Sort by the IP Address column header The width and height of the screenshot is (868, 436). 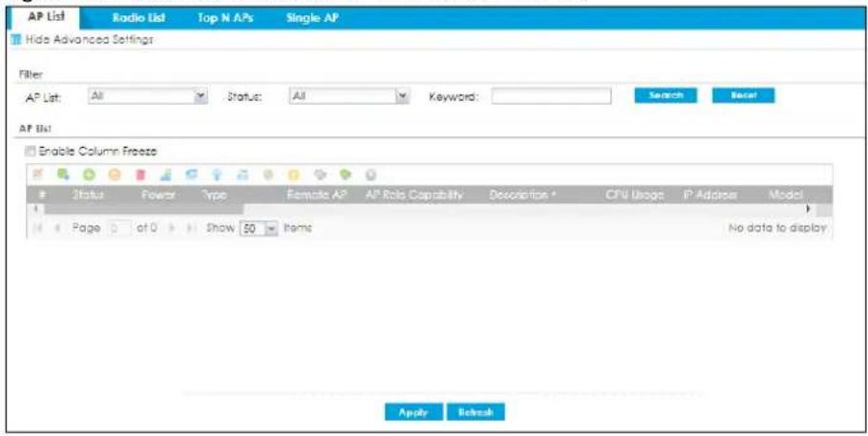710,195
